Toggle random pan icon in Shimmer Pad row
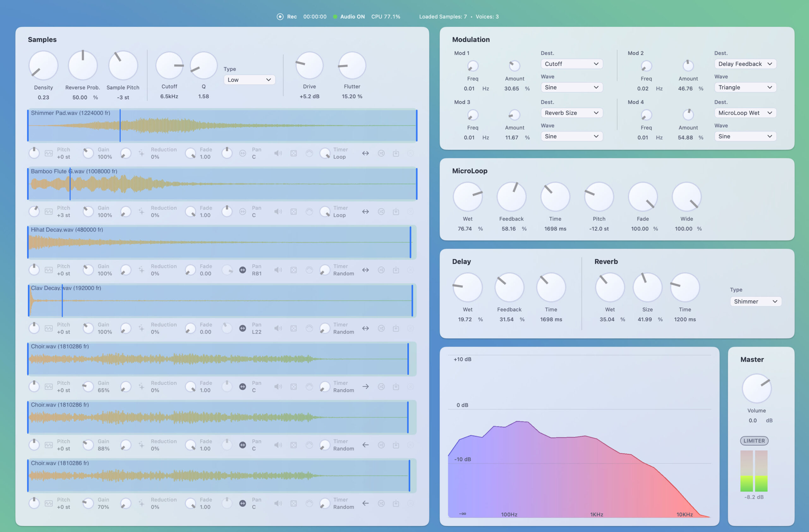The image size is (809, 532). coord(243,153)
